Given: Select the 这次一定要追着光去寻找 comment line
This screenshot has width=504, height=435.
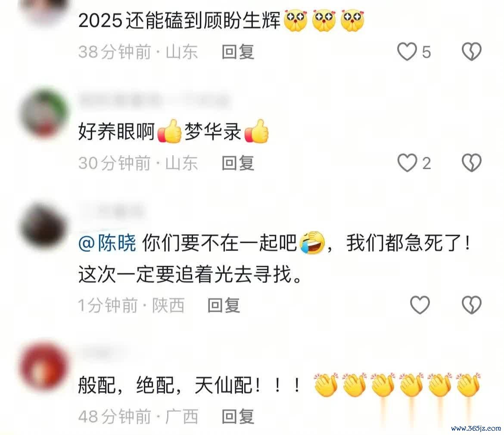Looking at the screenshot, I should point(190,275).
